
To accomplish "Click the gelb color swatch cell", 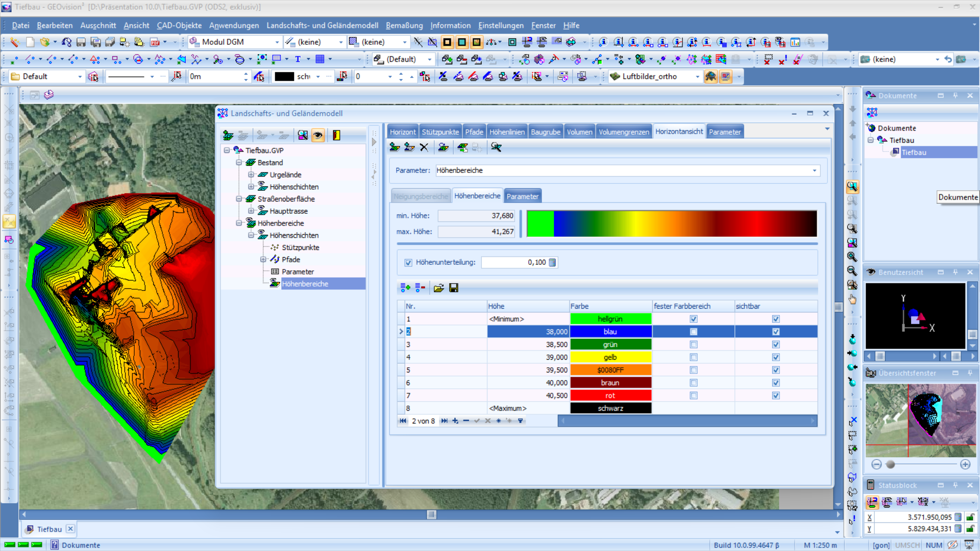I will pyautogui.click(x=610, y=357).
